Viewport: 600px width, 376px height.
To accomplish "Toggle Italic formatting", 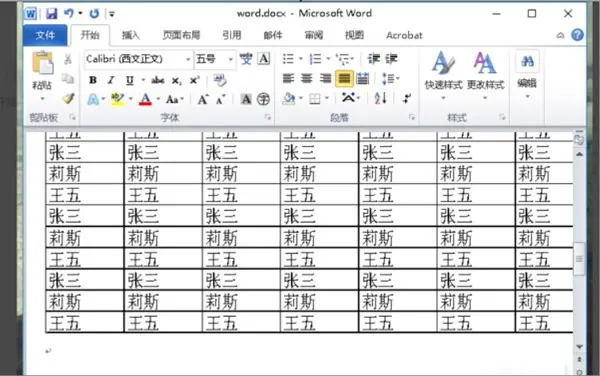I will (111, 80).
